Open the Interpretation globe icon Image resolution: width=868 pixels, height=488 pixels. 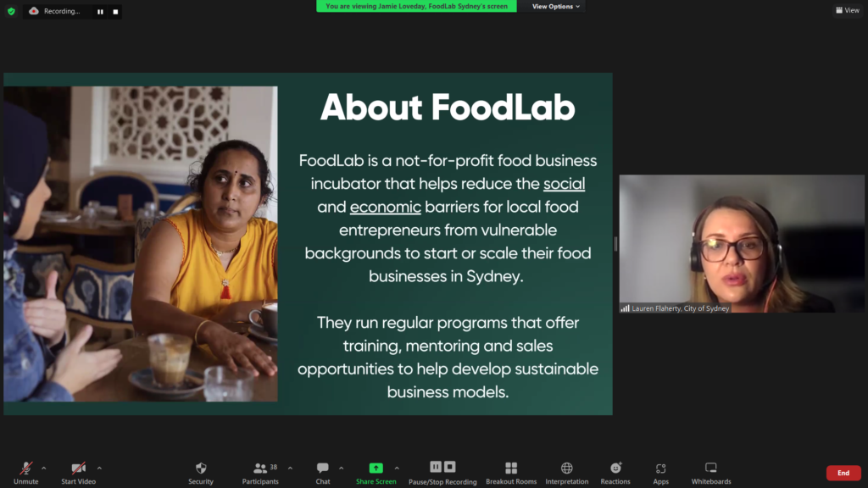[x=566, y=468]
